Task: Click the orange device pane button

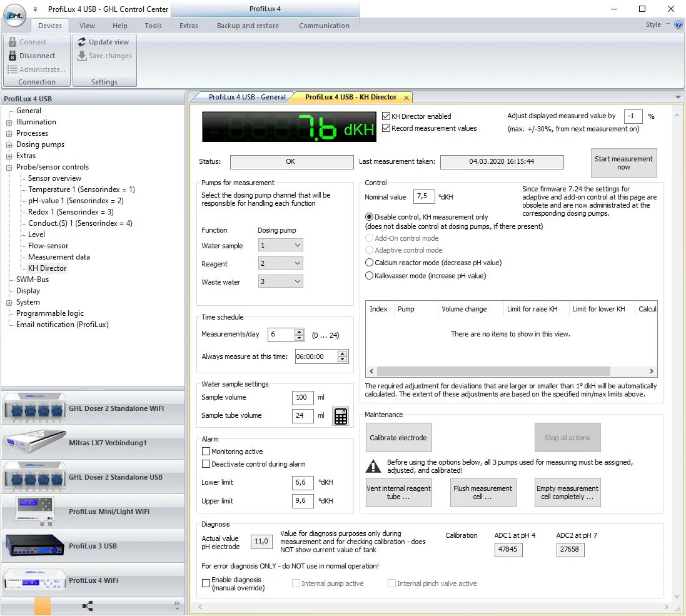Action: click(x=43, y=606)
